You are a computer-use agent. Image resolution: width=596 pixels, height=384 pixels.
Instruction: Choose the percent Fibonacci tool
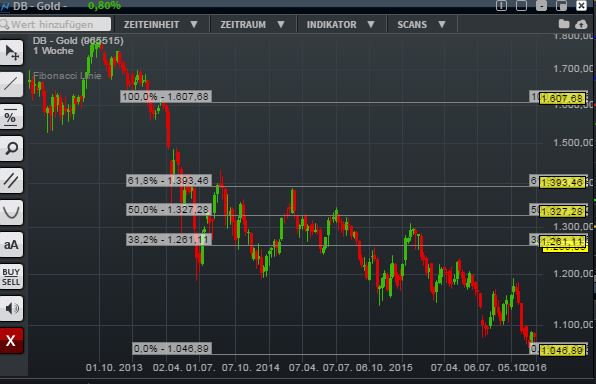[x=11, y=117]
